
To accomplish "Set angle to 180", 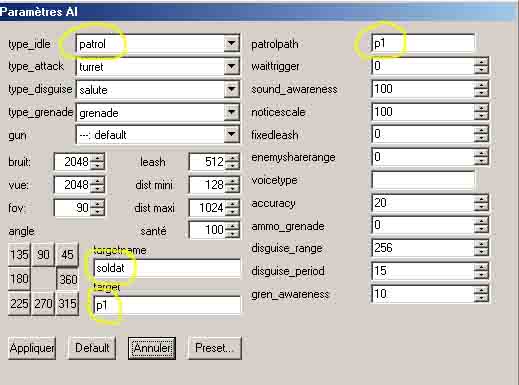I will (x=19, y=279).
